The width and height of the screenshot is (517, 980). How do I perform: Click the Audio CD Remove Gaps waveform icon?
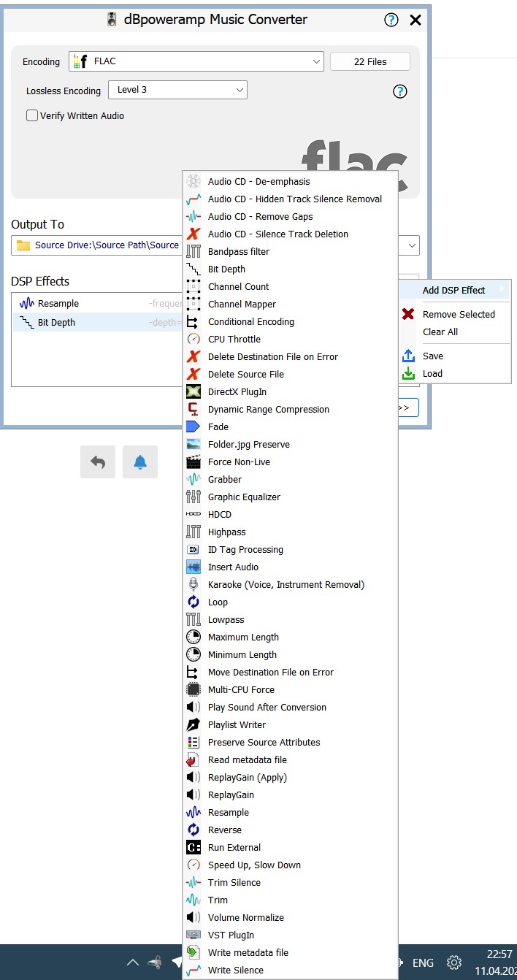[x=194, y=216]
